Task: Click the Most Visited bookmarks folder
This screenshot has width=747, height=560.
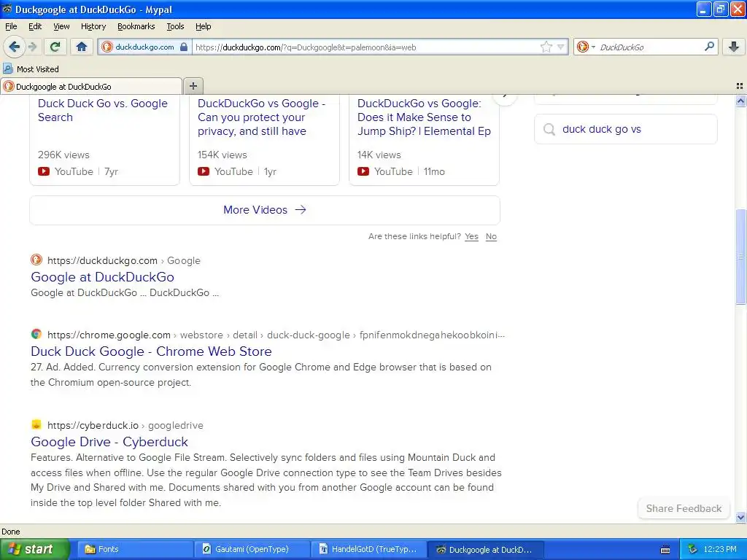Action: coord(31,69)
